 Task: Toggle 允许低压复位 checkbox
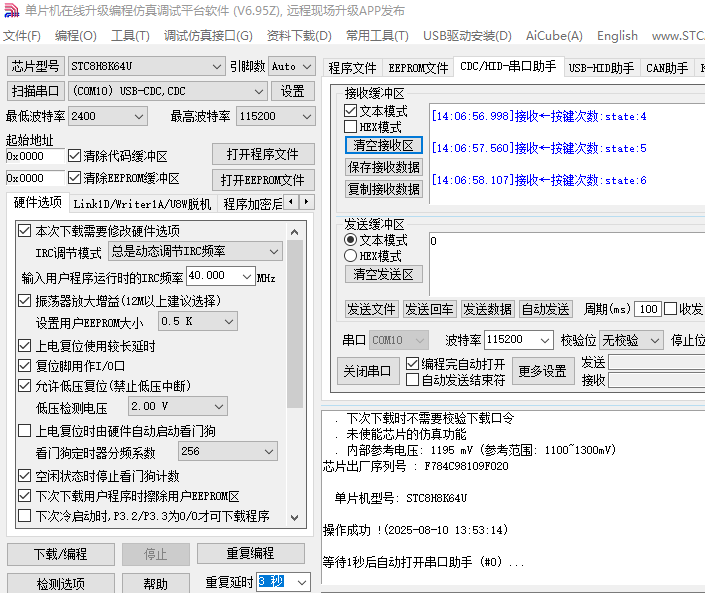point(24,385)
